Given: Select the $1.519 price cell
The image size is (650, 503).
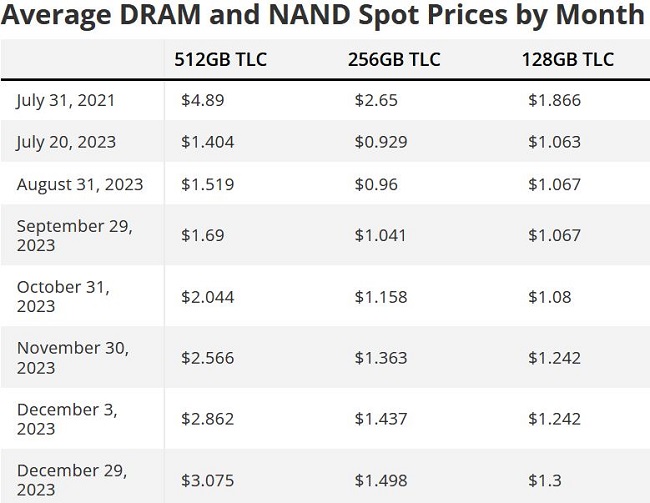Looking at the screenshot, I should [207, 184].
